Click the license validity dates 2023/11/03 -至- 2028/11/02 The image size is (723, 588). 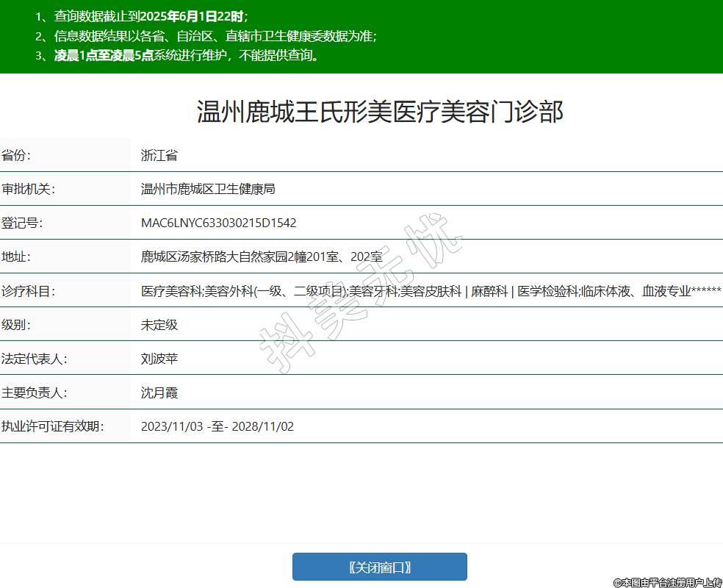[x=217, y=426]
